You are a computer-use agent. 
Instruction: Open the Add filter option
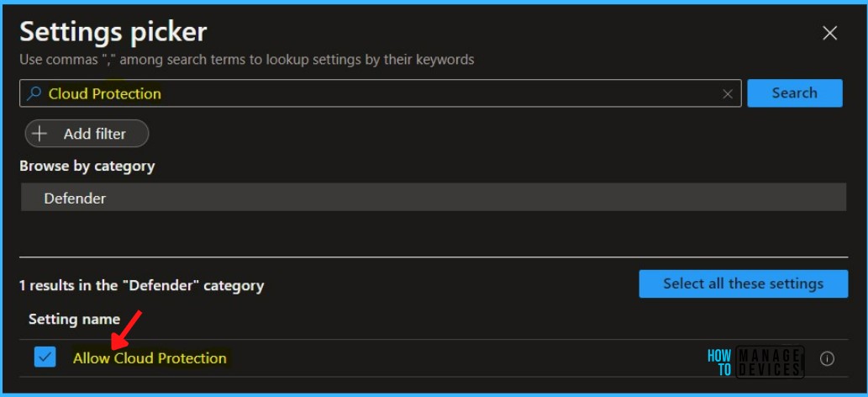tap(87, 134)
